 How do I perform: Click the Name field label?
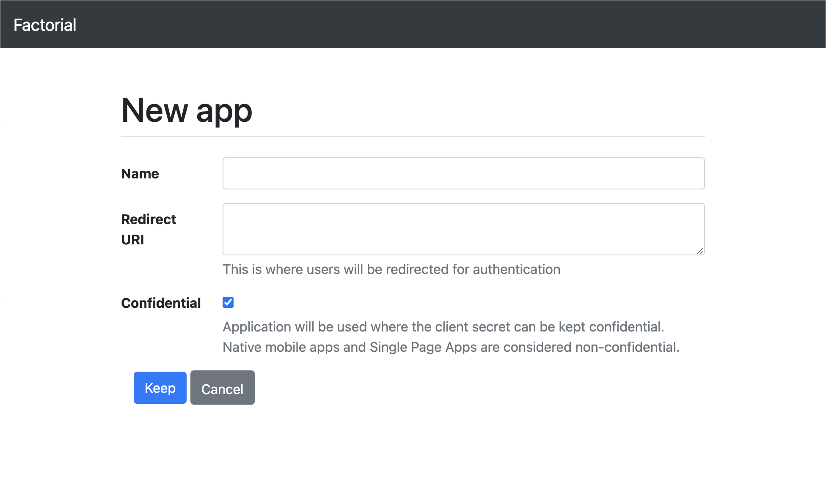point(140,173)
